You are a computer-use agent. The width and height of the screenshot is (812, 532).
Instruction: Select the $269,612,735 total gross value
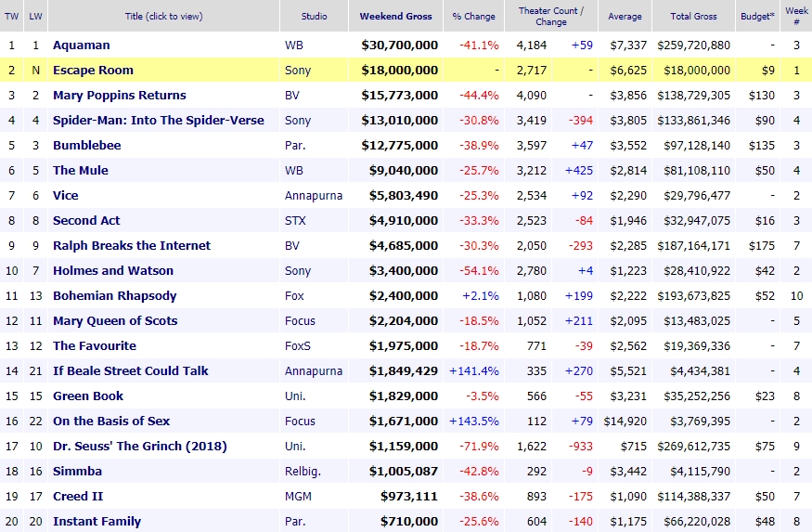[x=694, y=446]
